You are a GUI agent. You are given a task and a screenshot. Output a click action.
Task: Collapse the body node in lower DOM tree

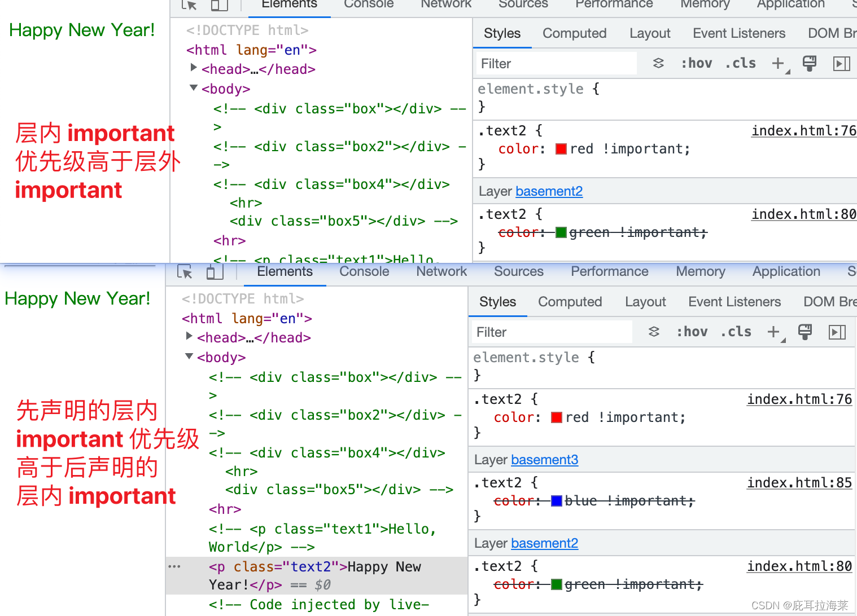(x=189, y=356)
